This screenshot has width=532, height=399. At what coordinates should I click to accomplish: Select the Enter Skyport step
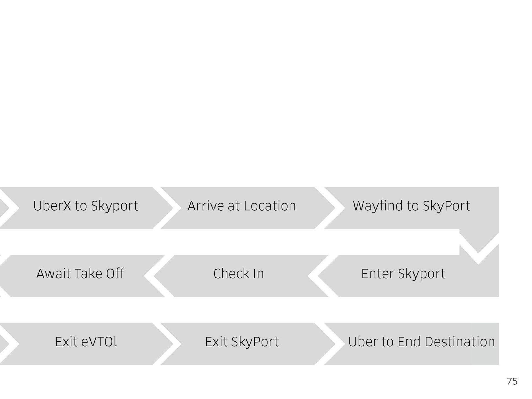click(x=403, y=274)
